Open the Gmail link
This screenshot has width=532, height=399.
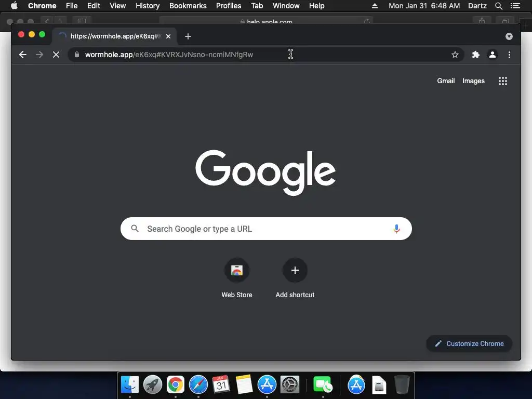pyautogui.click(x=446, y=81)
